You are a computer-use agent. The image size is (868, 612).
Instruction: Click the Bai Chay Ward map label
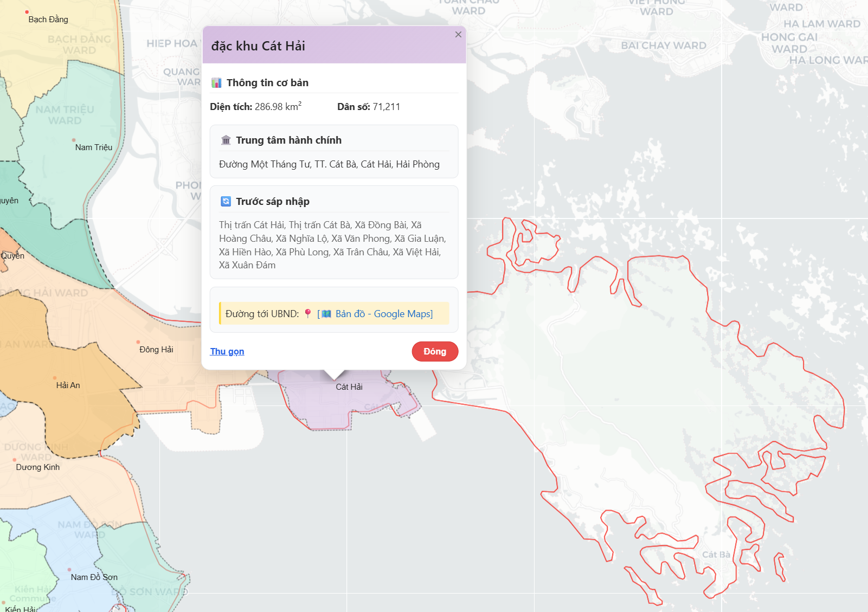click(x=664, y=46)
